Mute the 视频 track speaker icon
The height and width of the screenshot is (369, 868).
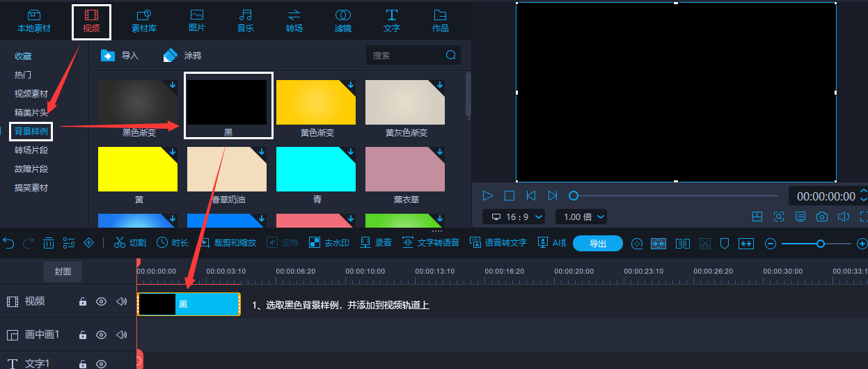[122, 301]
